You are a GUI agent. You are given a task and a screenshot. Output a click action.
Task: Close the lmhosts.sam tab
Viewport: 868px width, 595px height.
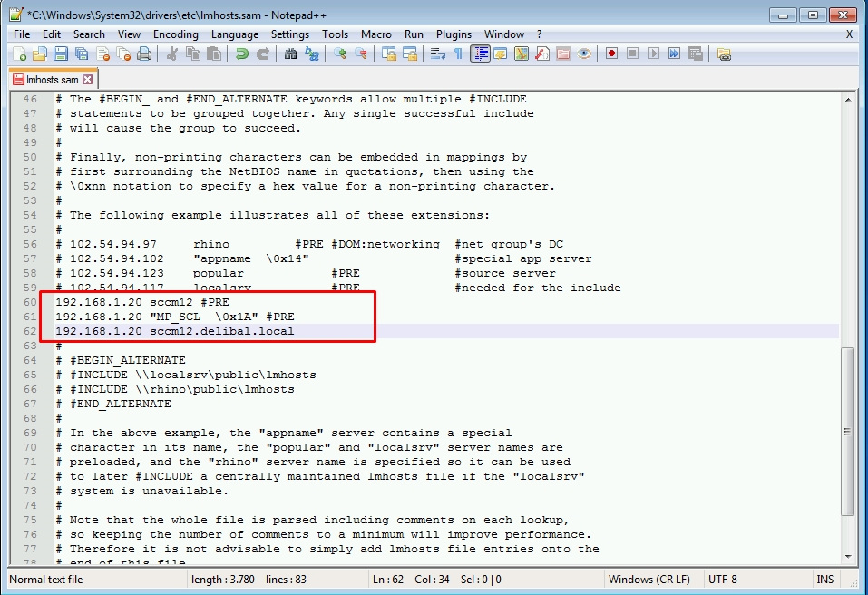88,80
